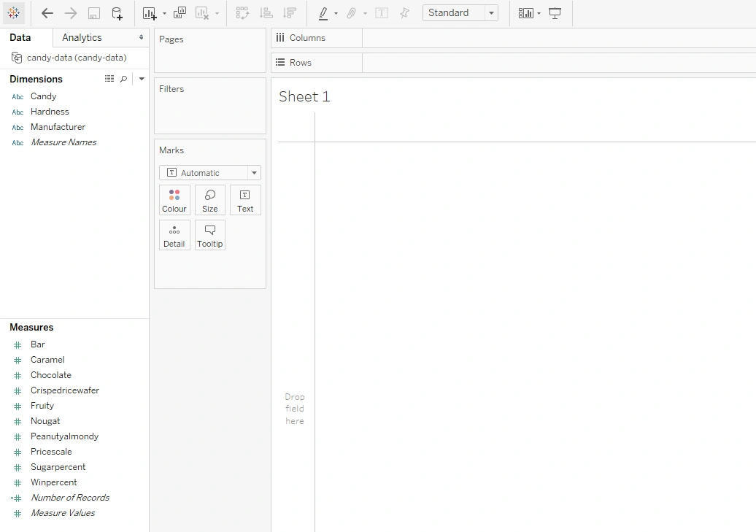This screenshot has height=532, width=756.
Task: Create a new worksheet from the toolbar
Action: pos(150,13)
